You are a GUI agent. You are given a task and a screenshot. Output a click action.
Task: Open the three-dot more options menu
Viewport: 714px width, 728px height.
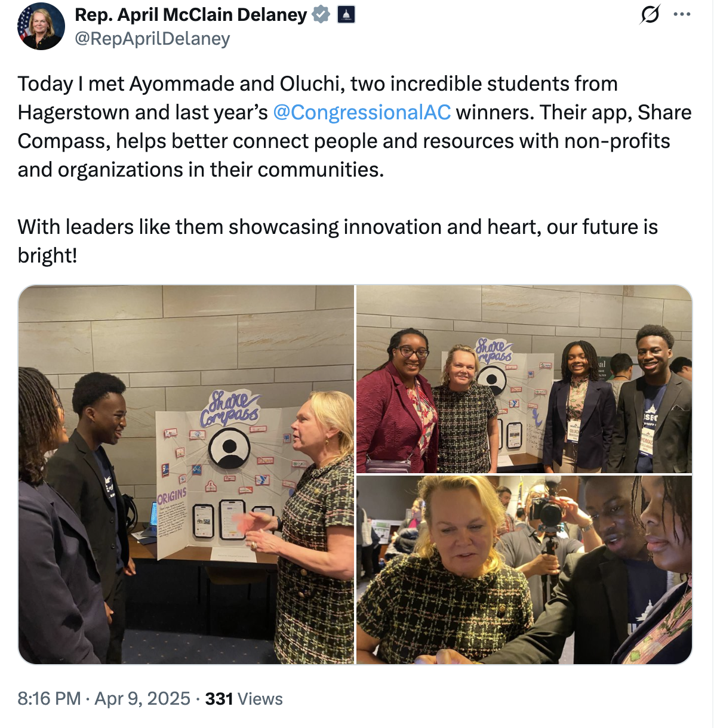(682, 14)
